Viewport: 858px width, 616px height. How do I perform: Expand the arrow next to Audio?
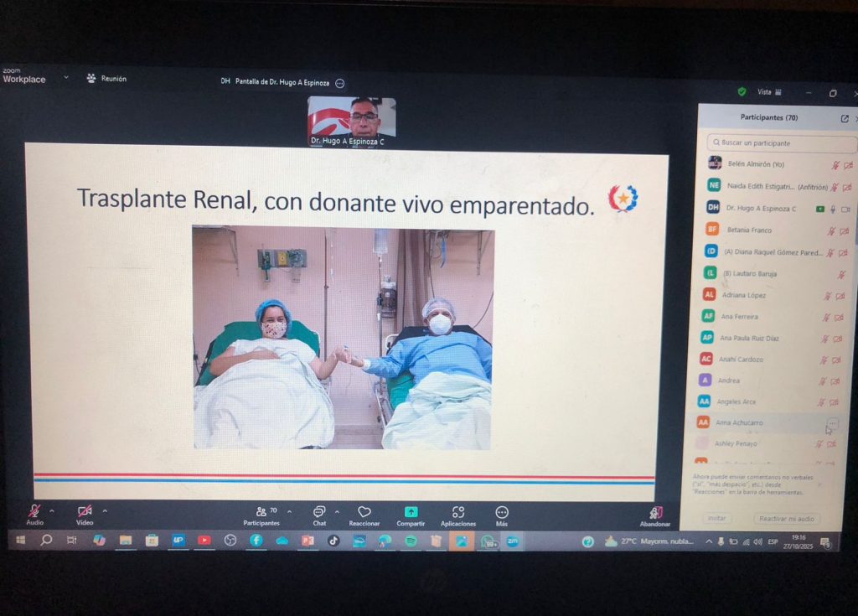[x=52, y=510]
